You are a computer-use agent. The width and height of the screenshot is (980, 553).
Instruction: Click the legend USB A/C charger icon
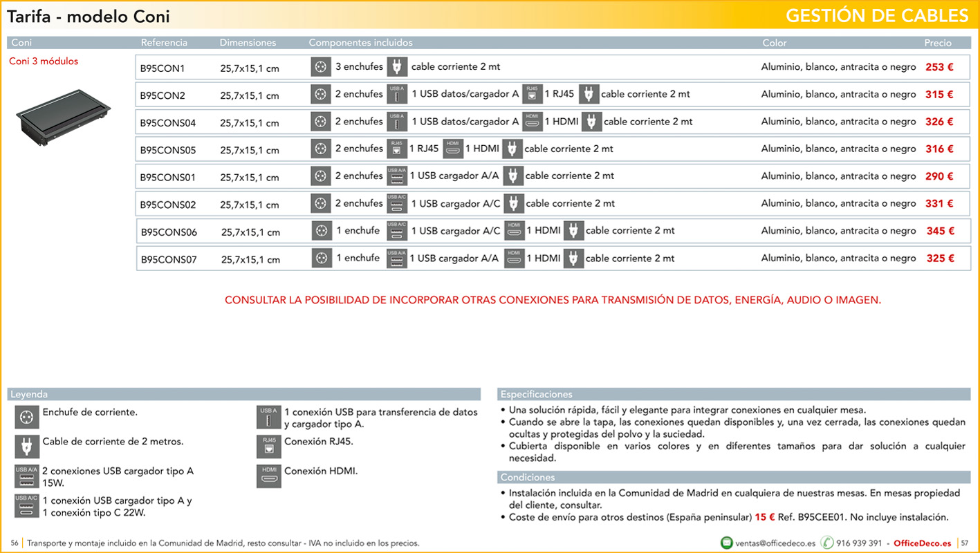(x=27, y=505)
